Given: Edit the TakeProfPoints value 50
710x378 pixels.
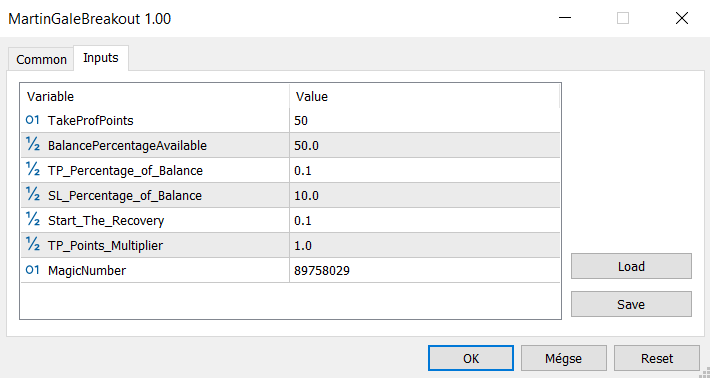Looking at the screenshot, I should click(424, 120).
